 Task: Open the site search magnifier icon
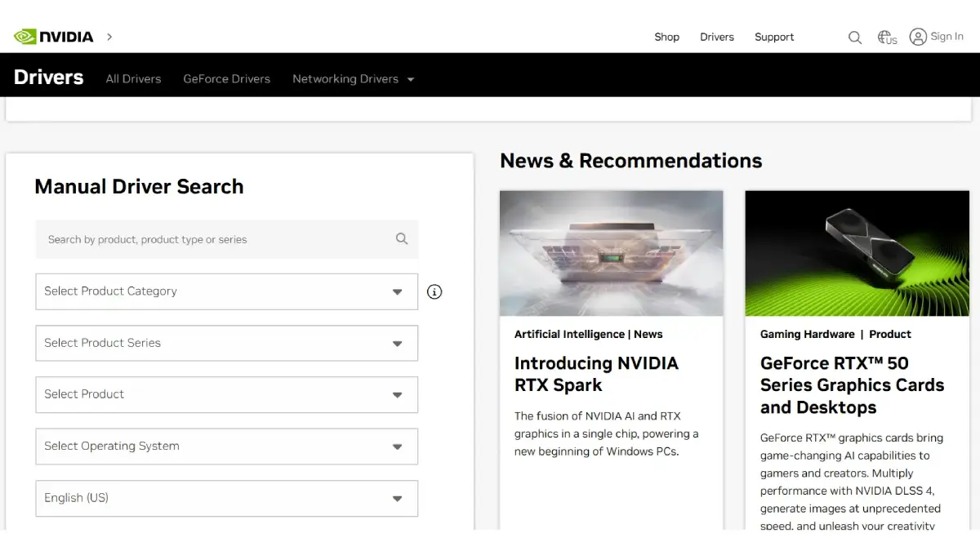(x=855, y=37)
